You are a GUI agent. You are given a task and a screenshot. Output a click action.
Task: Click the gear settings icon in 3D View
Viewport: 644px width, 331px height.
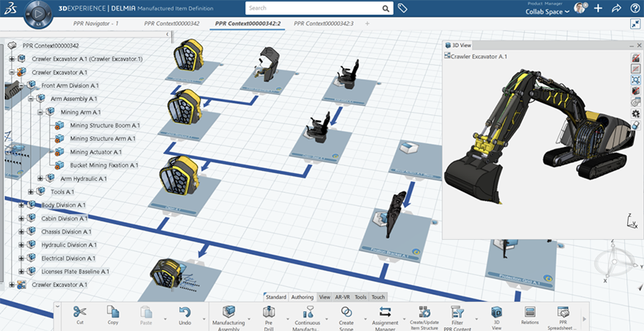[636, 113]
